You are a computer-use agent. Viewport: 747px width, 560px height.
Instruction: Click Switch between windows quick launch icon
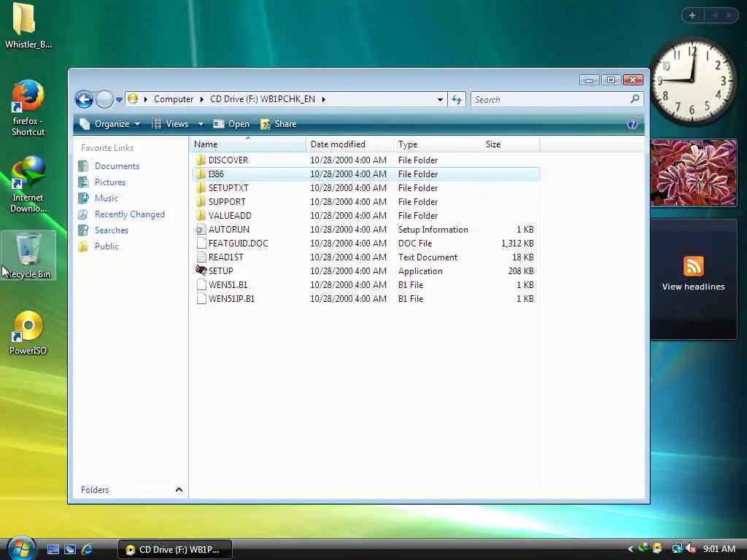tap(70, 550)
